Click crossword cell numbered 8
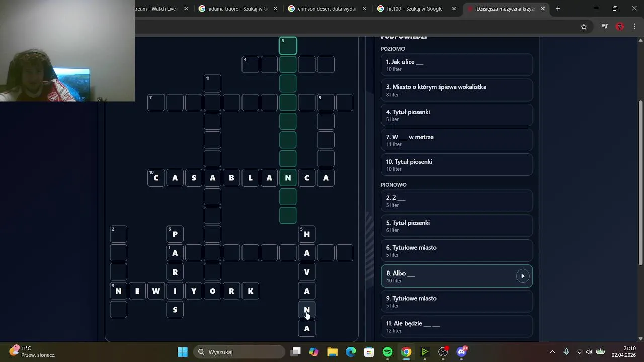Image resolution: width=644 pixels, height=362 pixels. [x=288, y=46]
